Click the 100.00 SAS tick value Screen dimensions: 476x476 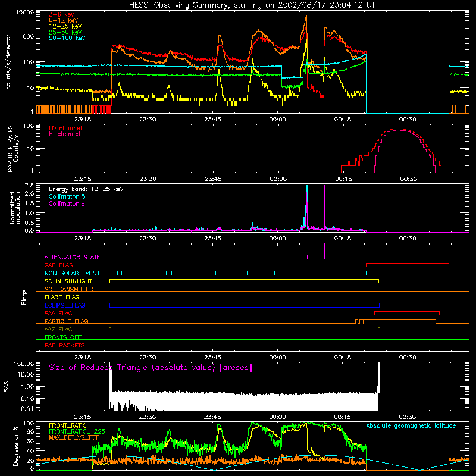tap(24, 364)
